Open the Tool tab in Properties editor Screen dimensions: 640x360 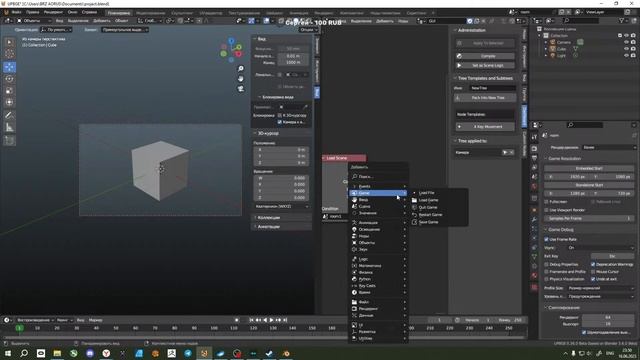click(x=534, y=138)
